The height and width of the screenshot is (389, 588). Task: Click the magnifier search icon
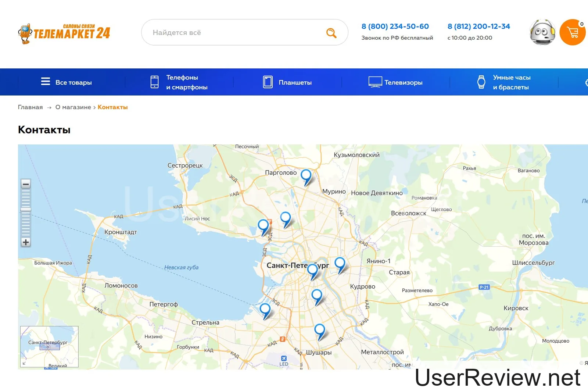click(x=331, y=33)
